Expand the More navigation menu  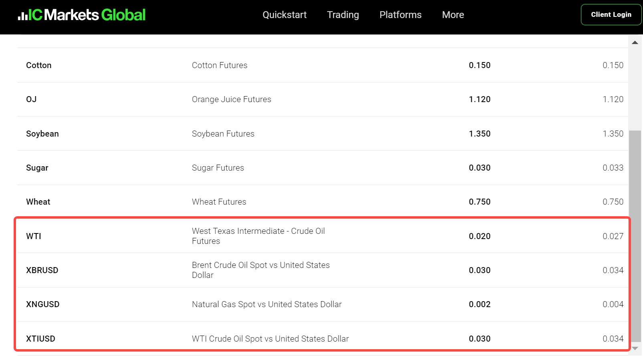pyautogui.click(x=453, y=15)
